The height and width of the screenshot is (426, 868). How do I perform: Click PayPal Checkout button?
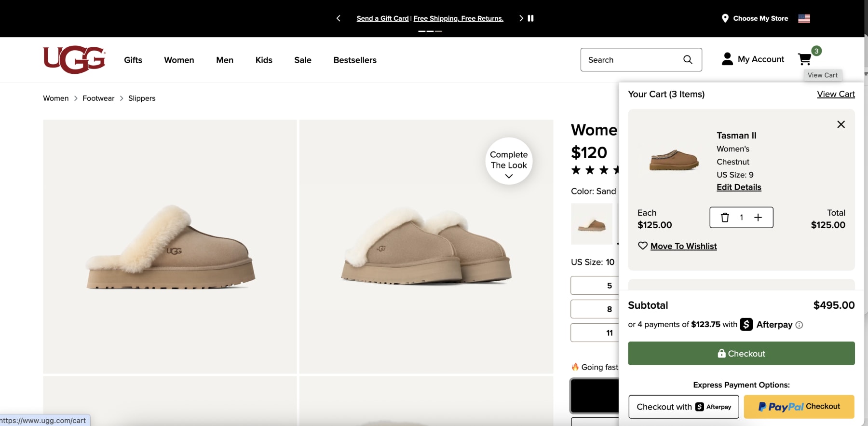coord(799,407)
